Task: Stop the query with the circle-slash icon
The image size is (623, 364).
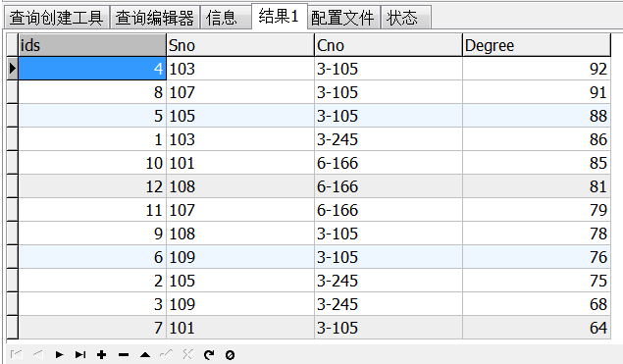Action: [x=230, y=354]
